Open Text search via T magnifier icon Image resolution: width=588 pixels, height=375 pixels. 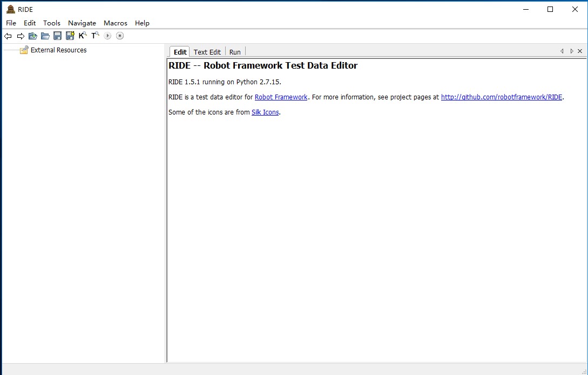[95, 36]
